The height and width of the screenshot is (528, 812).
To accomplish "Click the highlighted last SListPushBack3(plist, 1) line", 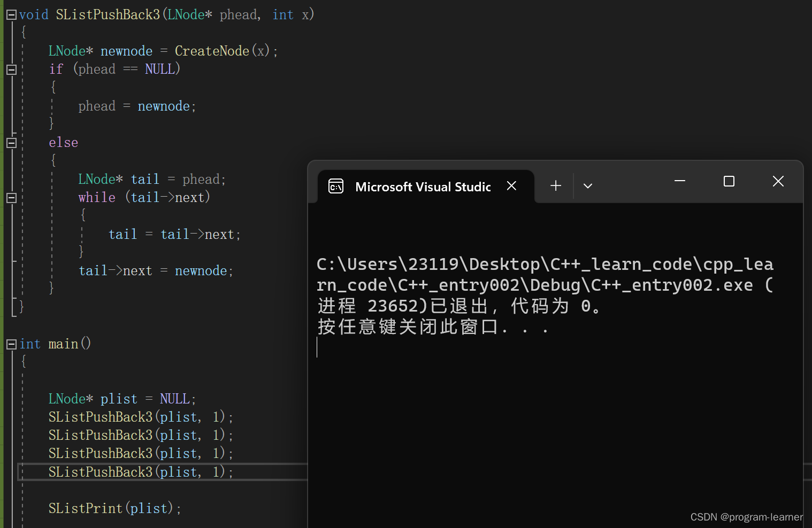I will coord(141,472).
